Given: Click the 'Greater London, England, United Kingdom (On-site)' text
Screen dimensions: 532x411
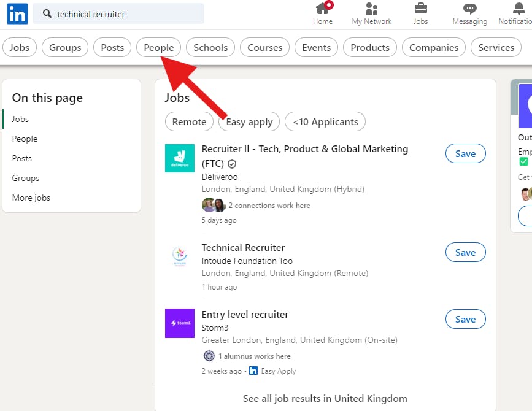Looking at the screenshot, I should click(299, 340).
